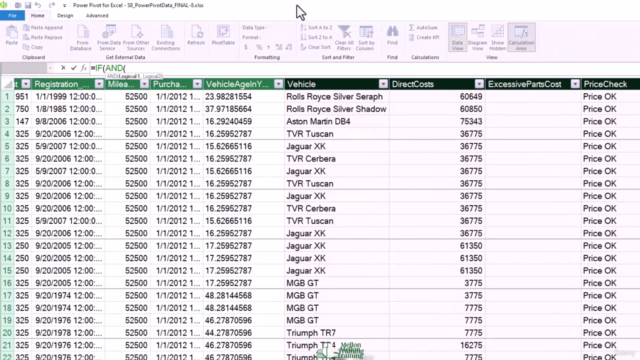Select row 13 header
Viewport: 640px width, 360px height.
click(7, 246)
